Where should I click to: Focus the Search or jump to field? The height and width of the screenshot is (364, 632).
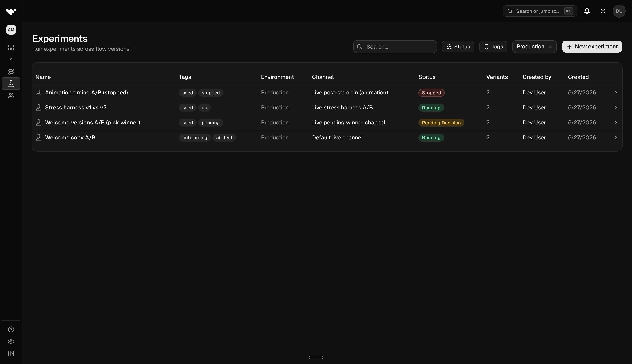pyautogui.click(x=540, y=11)
